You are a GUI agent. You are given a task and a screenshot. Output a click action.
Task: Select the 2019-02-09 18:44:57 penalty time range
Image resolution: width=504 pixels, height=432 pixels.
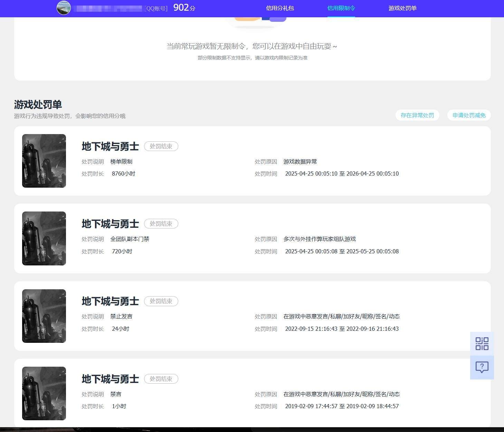pos(342,406)
